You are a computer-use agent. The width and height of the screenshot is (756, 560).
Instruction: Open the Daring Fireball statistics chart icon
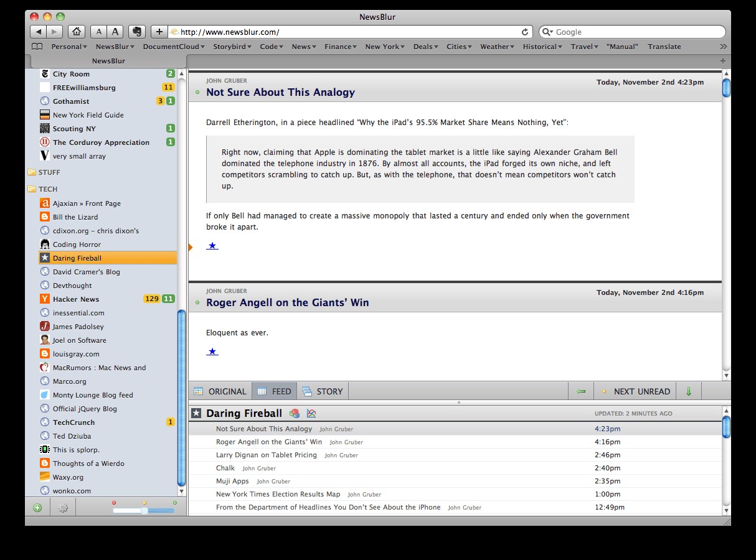(311, 413)
